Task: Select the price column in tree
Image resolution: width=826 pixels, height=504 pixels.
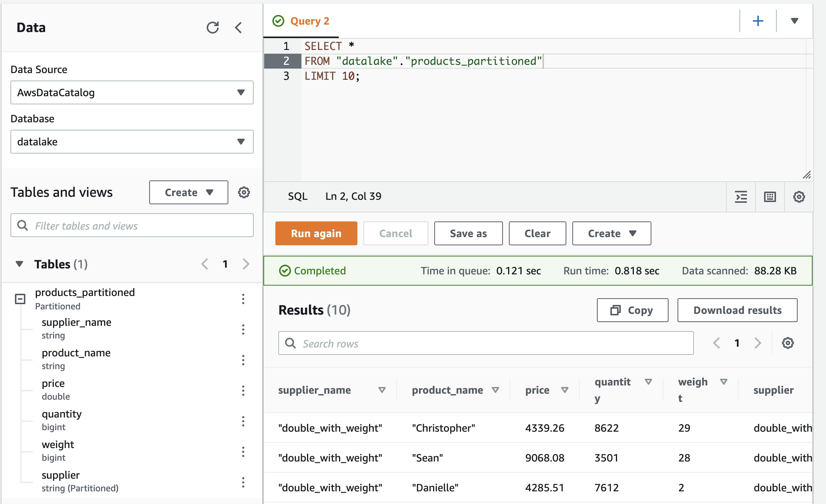Action: point(53,383)
